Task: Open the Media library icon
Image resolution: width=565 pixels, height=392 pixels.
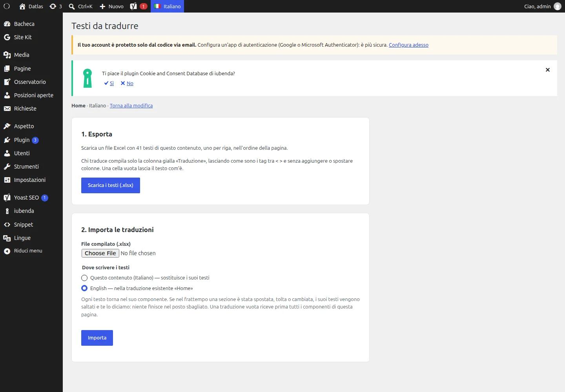Action: [7, 55]
